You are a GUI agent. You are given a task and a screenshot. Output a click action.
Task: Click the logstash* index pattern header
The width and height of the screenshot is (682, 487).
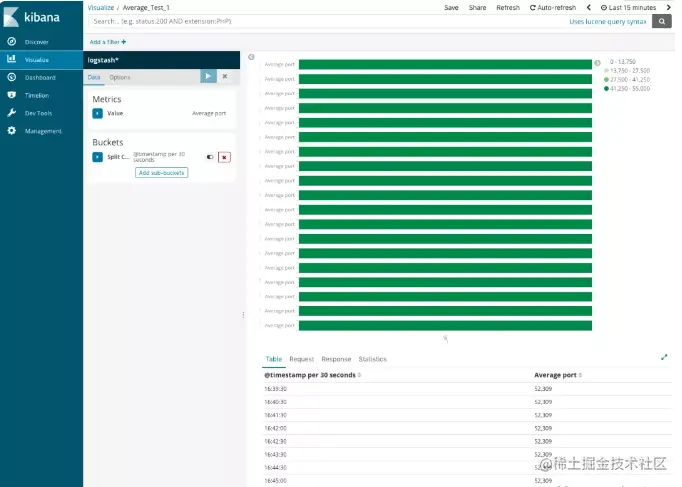[x=161, y=60]
